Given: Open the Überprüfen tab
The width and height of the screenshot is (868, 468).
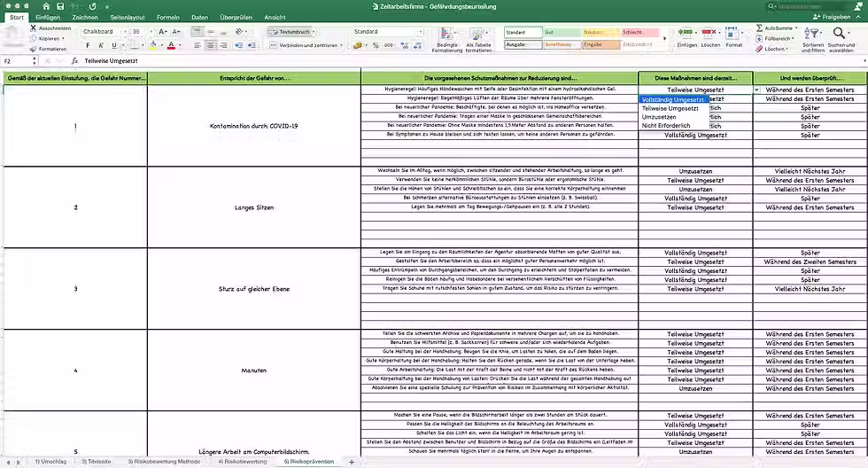Looking at the screenshot, I should pos(236,17).
